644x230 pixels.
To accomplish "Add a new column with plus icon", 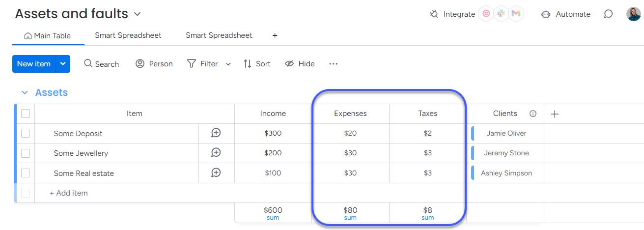I will [555, 114].
